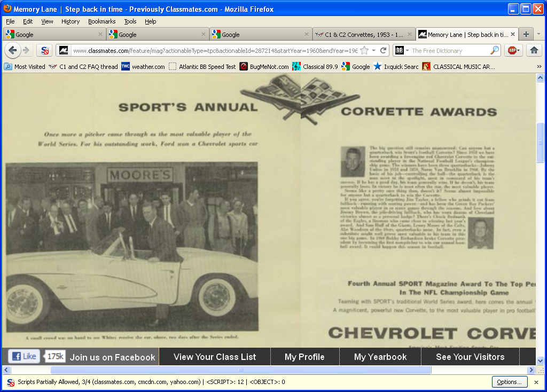Viewport: 547px width, 392px height.
Task: Open the File menu
Action: tap(11, 21)
